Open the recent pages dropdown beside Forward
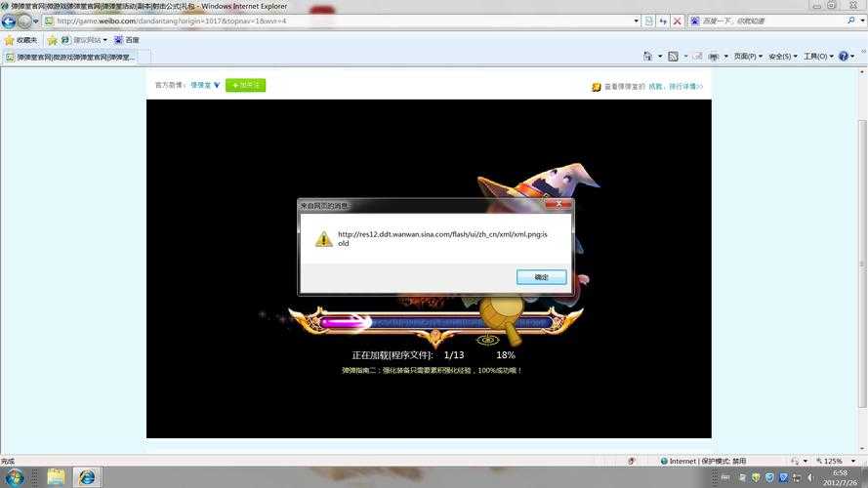This screenshot has height=488, width=868. click(36, 21)
